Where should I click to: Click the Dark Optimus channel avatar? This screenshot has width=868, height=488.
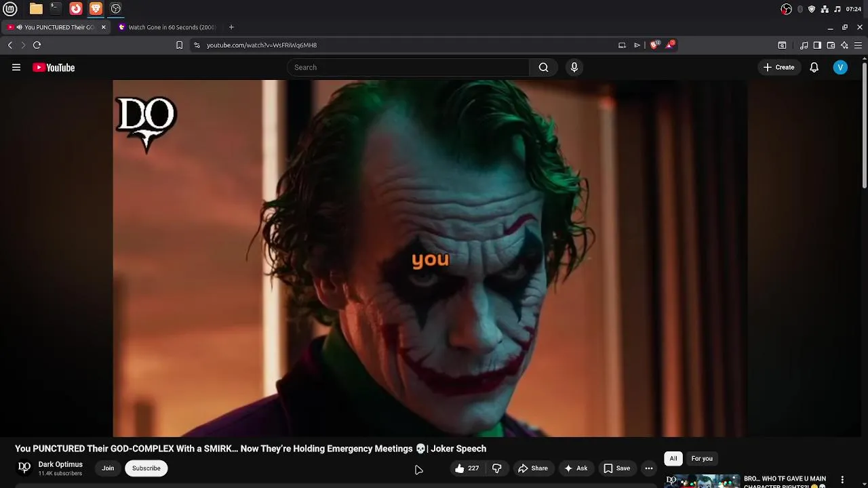24,468
